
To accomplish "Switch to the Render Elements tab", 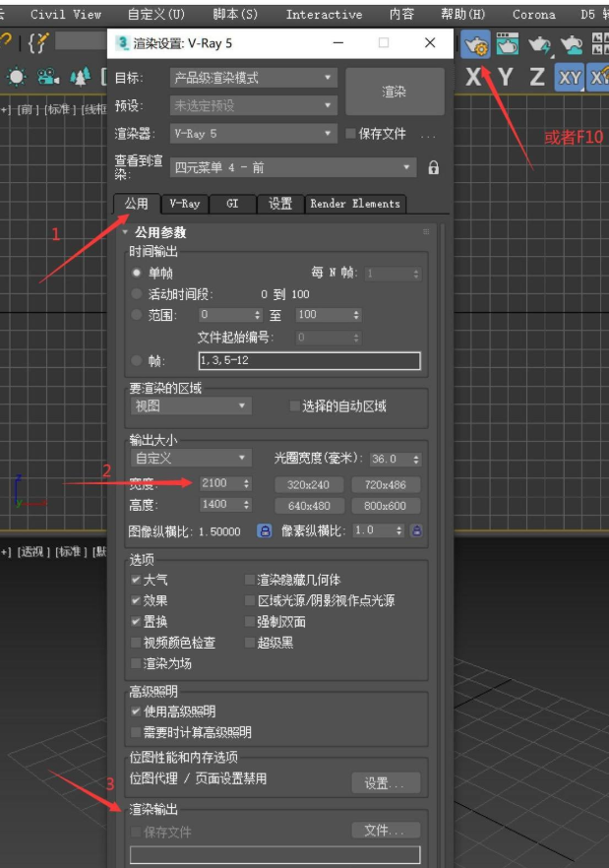I will click(x=355, y=204).
